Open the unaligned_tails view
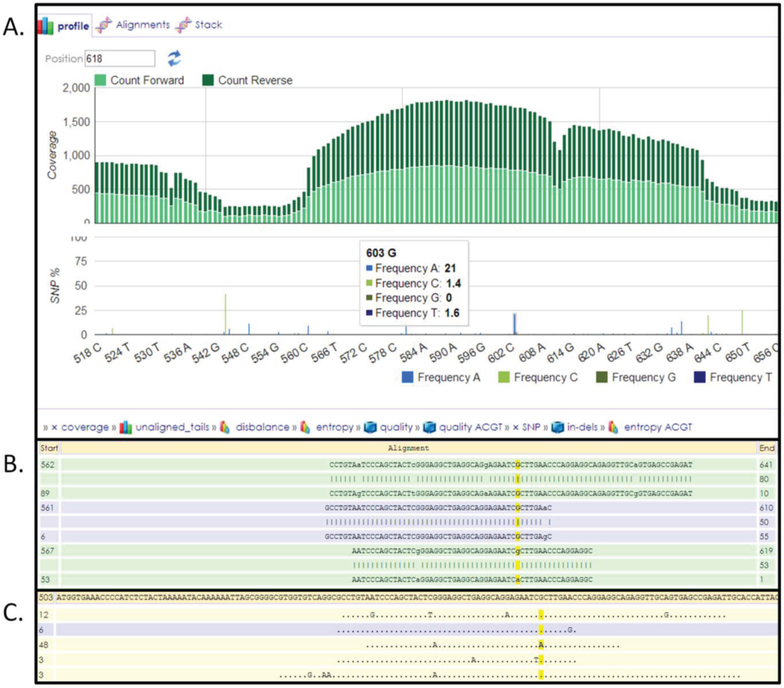 click(x=172, y=427)
